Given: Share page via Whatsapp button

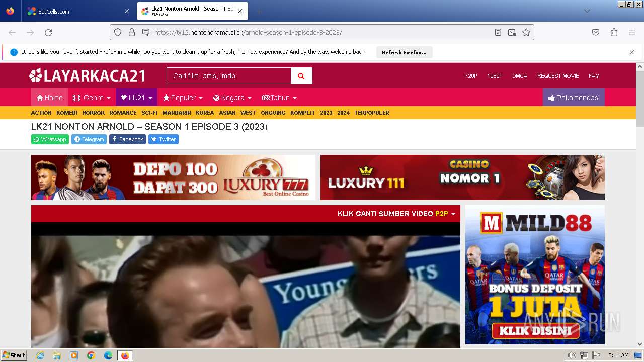Looking at the screenshot, I should 50,139.
